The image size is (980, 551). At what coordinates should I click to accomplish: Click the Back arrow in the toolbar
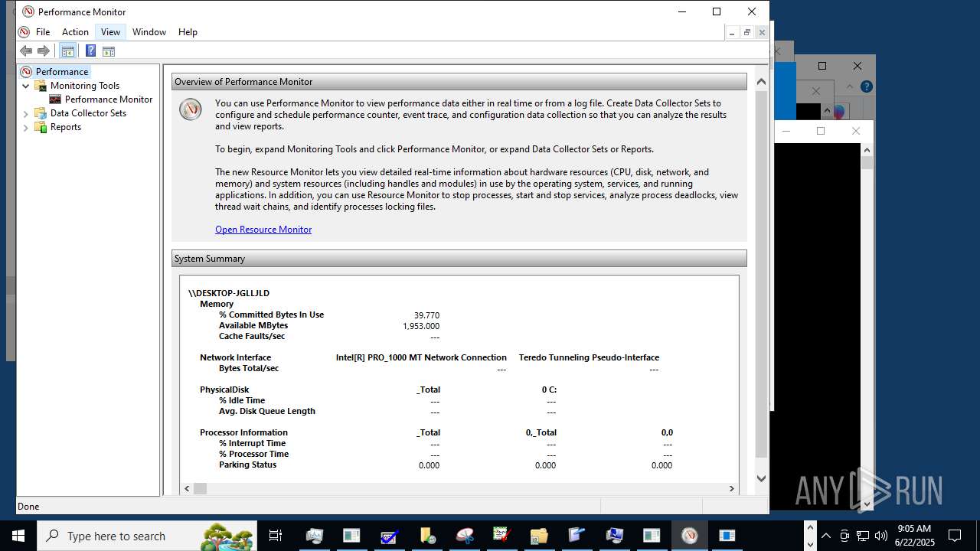26,51
